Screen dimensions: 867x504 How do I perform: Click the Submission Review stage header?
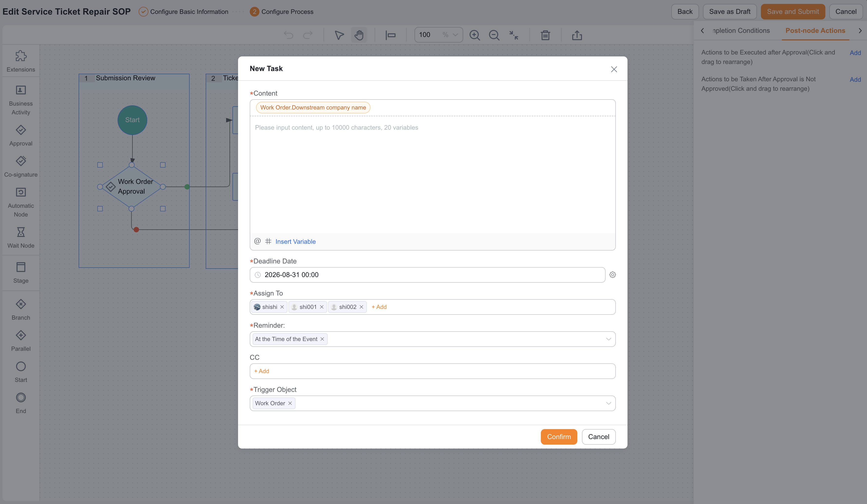tap(134, 78)
